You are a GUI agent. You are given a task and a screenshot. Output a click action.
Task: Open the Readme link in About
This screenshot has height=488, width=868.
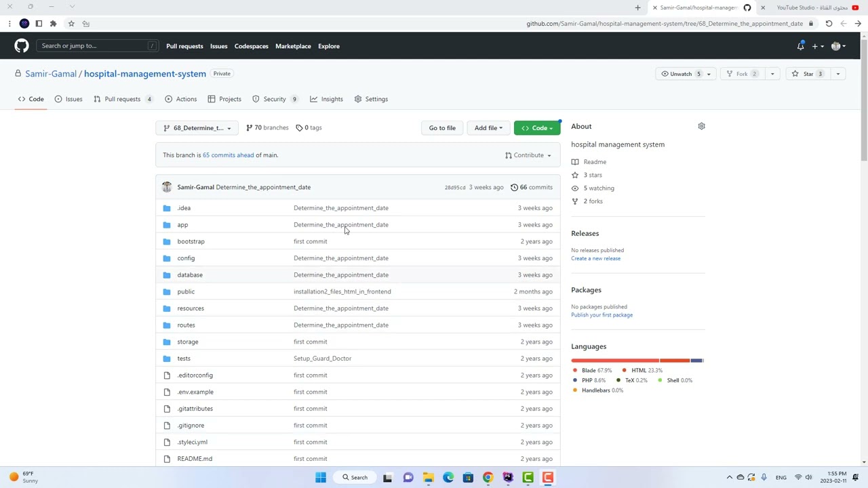pos(589,162)
